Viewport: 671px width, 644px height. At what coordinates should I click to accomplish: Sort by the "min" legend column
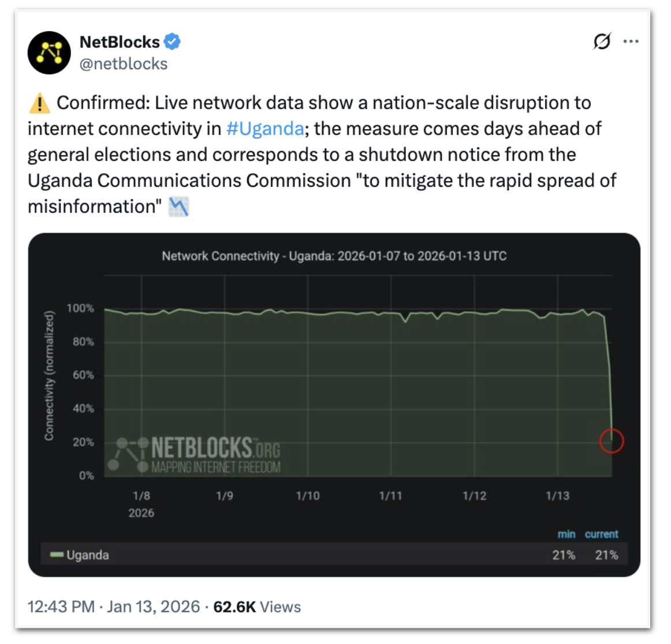[566, 534]
